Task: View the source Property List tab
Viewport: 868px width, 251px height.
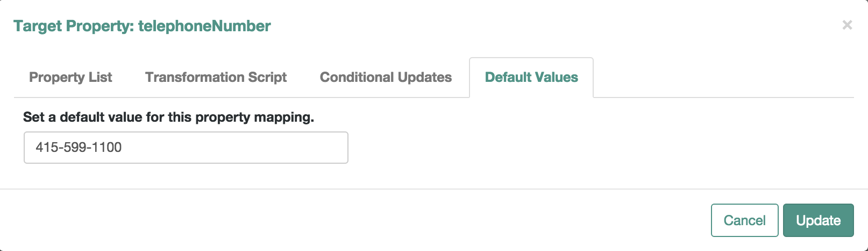Action: 70,78
